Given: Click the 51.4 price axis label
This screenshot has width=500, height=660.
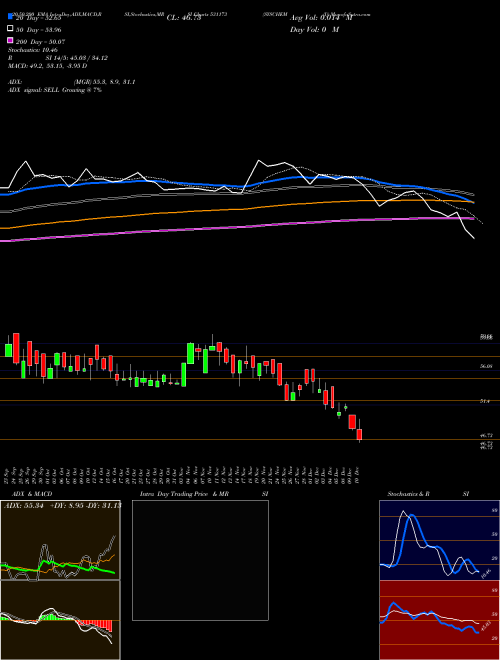Looking at the screenshot, I should point(484,402).
